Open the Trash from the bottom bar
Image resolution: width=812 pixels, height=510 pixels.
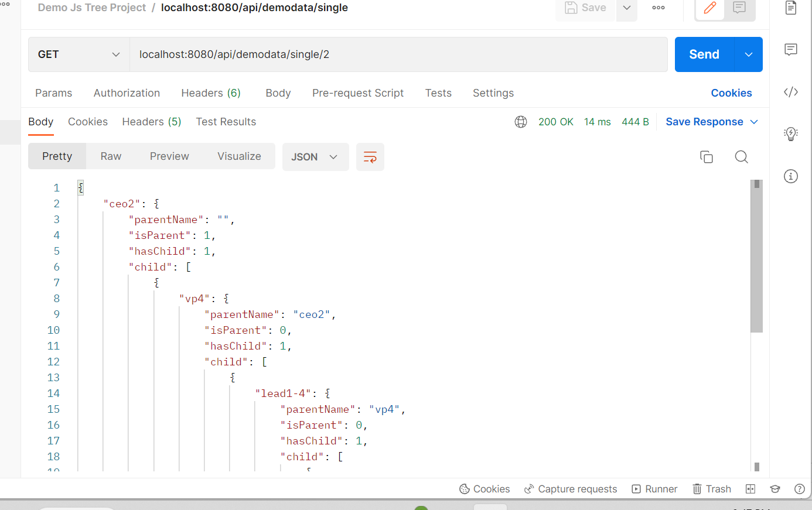click(x=711, y=489)
